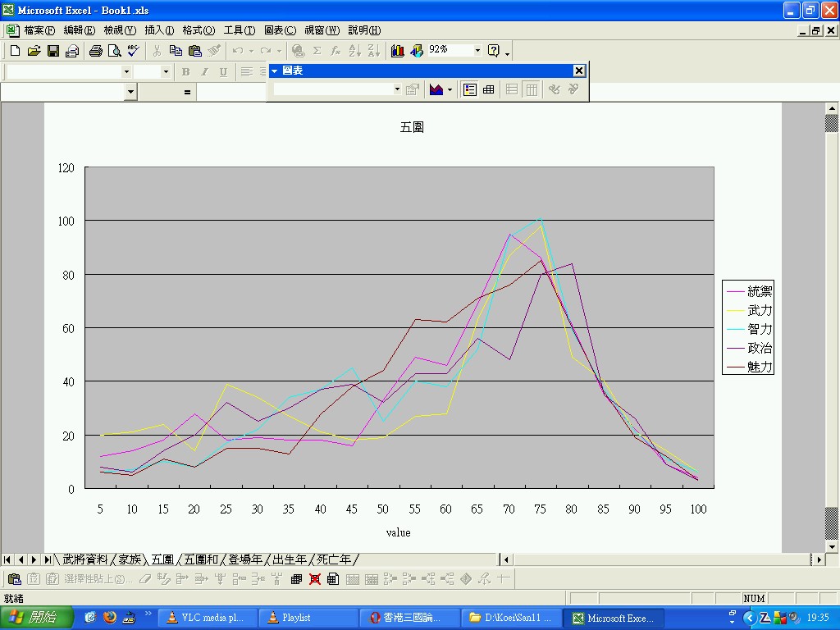Open the Redo history dropdown arrow
Viewport: 840px width, 630px height.
[x=279, y=52]
